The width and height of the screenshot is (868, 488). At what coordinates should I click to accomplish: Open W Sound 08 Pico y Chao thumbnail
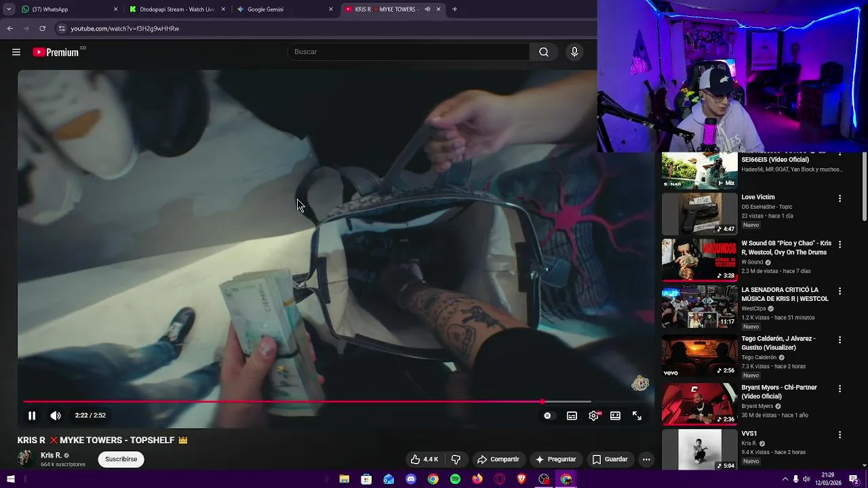pyautogui.click(x=699, y=260)
